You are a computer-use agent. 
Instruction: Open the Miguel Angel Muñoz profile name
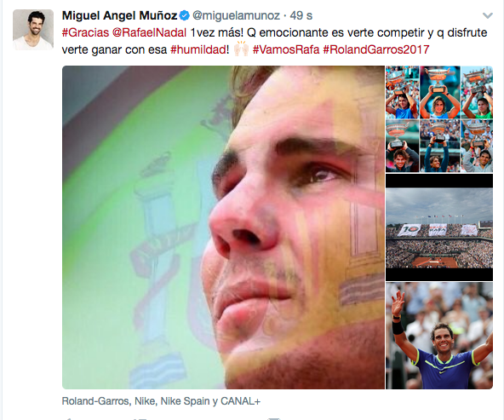pos(119,15)
